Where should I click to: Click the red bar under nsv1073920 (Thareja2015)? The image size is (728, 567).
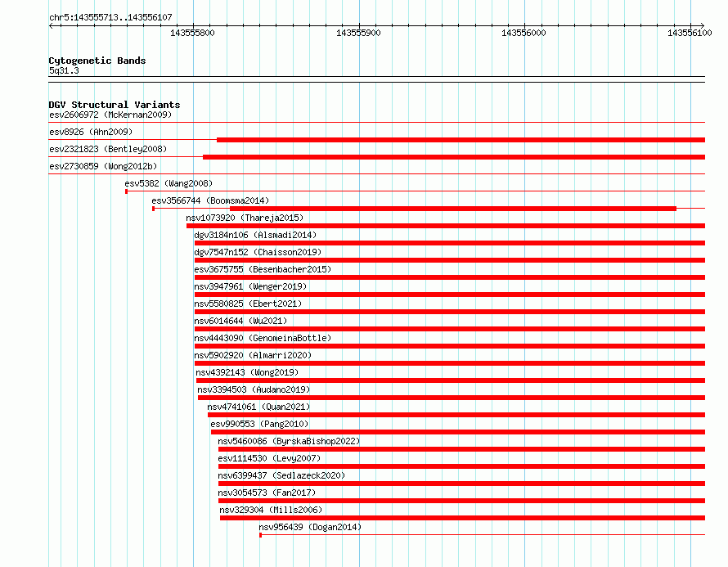[446, 226]
